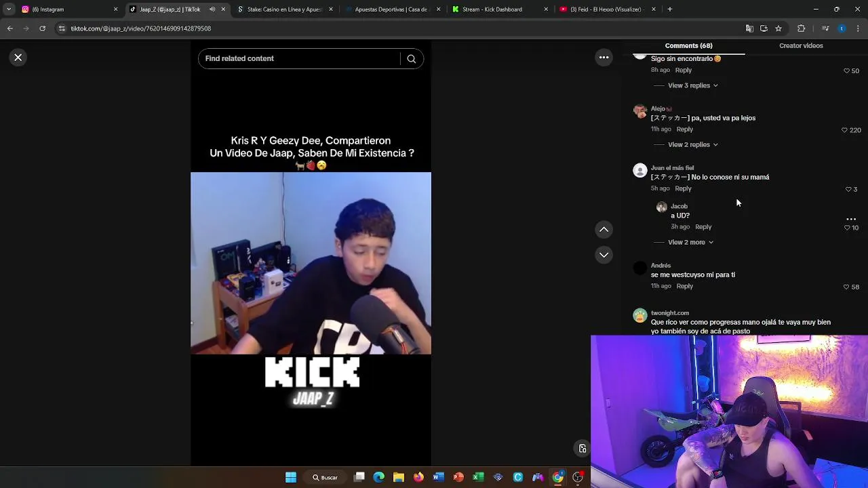
Task: Switch to Kick Dashboard browser tab
Action: point(500,9)
